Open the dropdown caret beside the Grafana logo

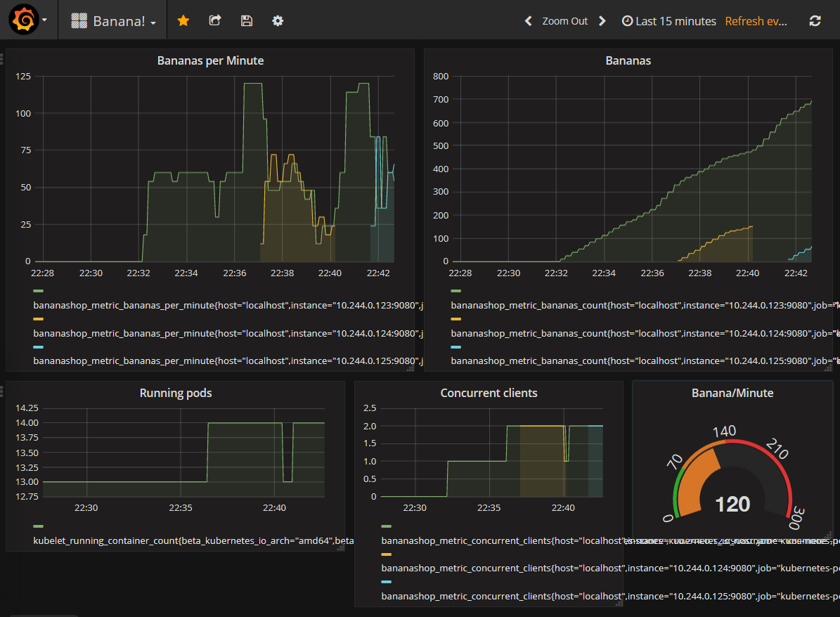click(x=44, y=20)
